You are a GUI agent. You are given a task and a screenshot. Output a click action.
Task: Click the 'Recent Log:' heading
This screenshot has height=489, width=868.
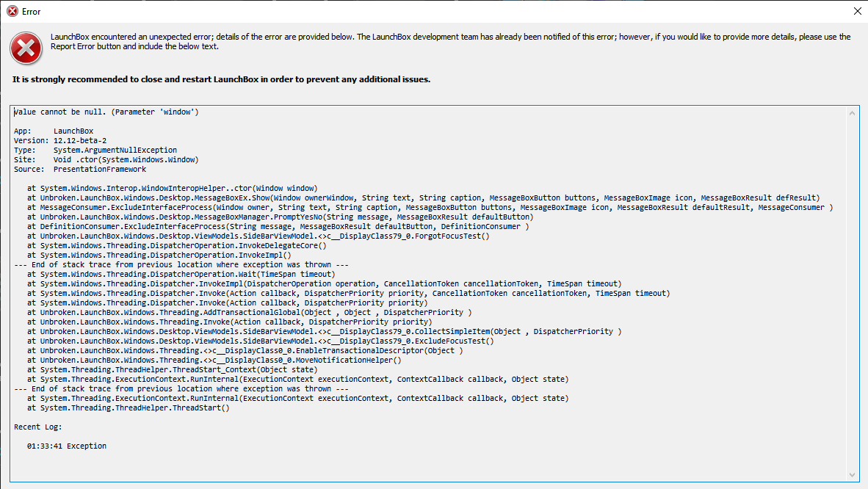coord(38,427)
